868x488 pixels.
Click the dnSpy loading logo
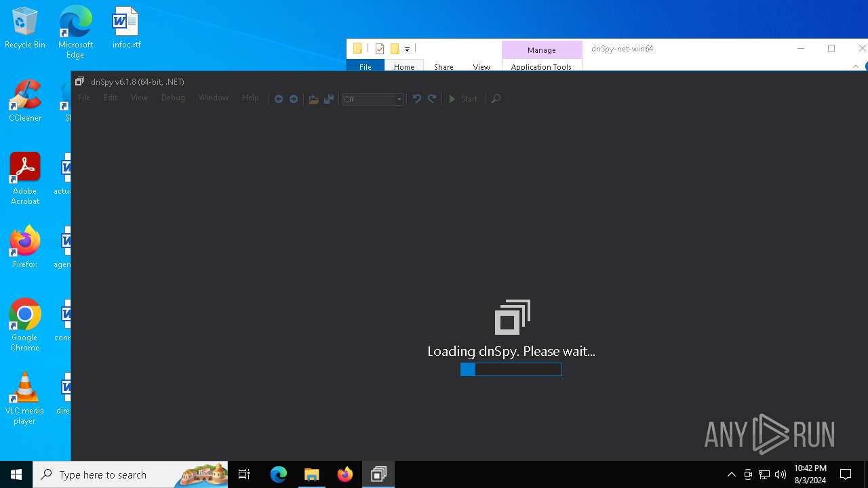tap(513, 317)
